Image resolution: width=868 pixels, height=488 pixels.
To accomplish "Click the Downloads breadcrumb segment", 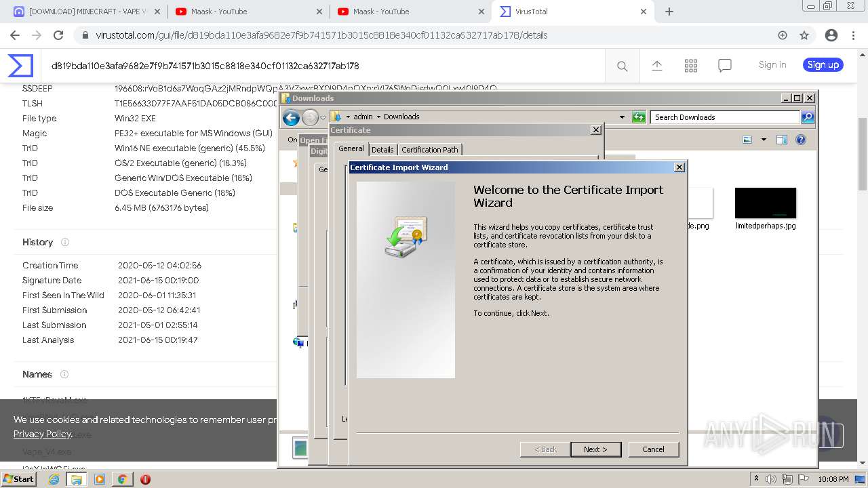I will pos(401,117).
